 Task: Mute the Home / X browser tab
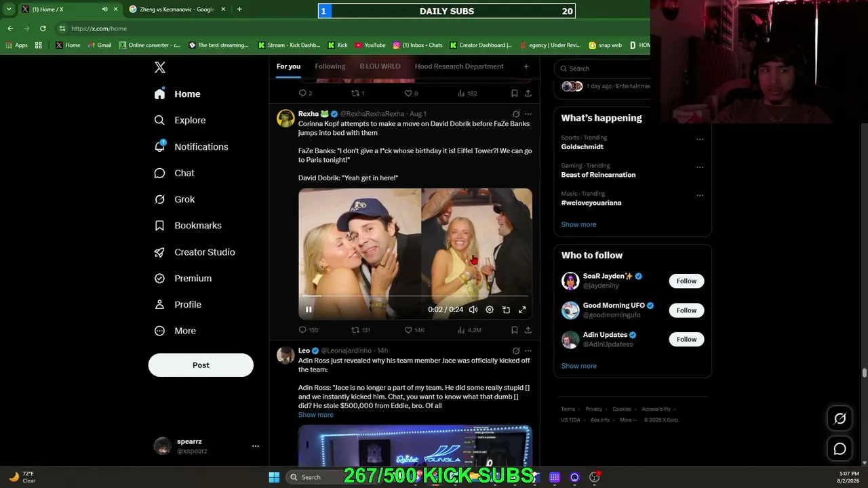point(104,9)
